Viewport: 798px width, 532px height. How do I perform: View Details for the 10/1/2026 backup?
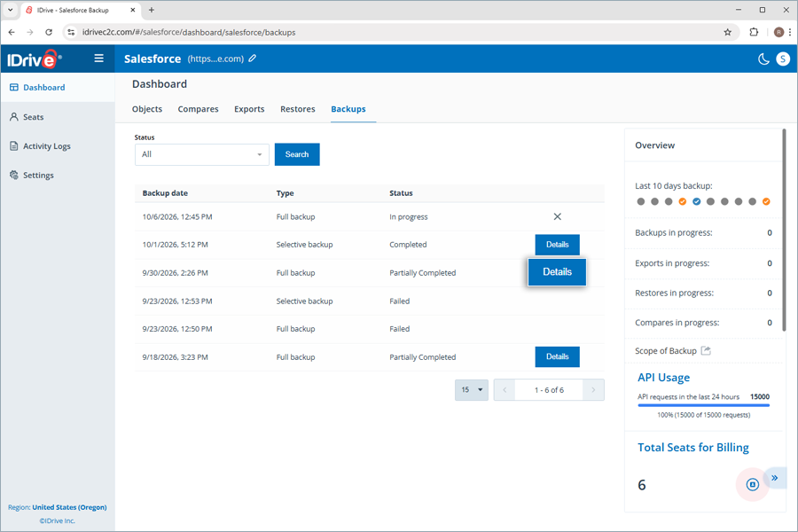[x=558, y=245]
